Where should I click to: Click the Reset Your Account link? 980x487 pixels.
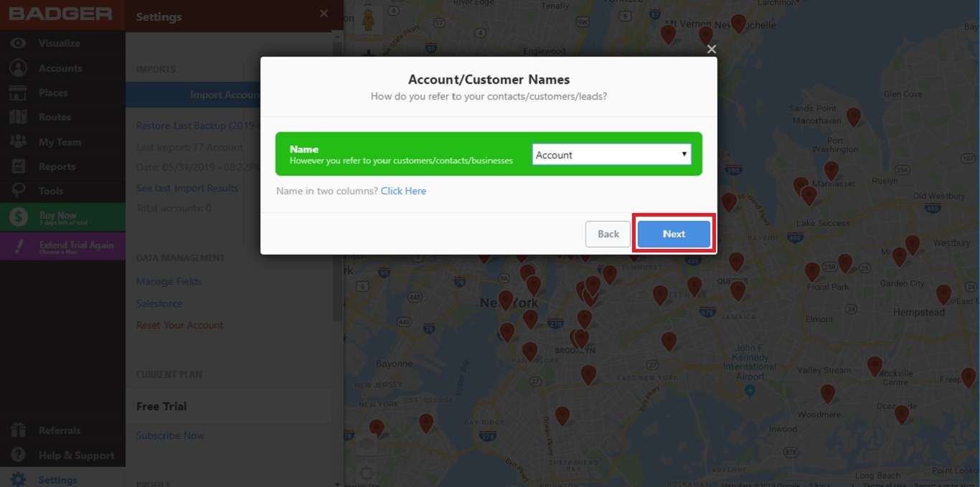[x=180, y=325]
